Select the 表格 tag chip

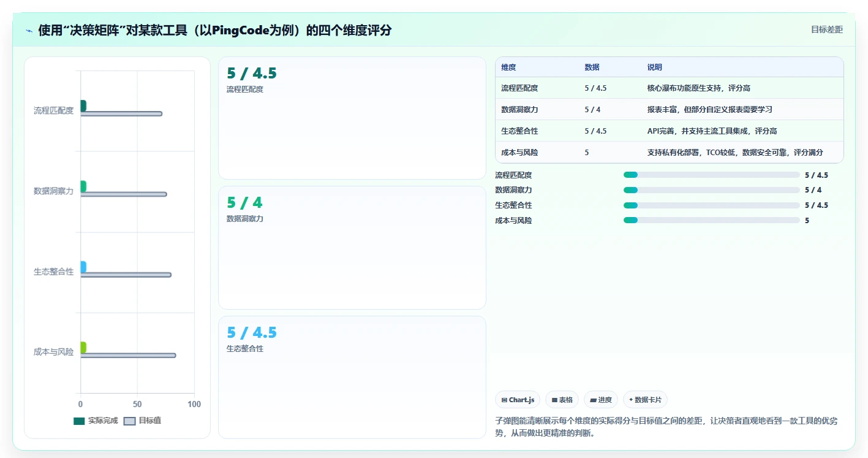[562, 400]
